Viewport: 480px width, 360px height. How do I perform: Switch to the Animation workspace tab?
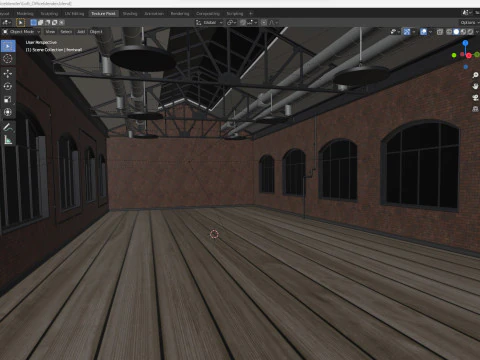tap(154, 14)
